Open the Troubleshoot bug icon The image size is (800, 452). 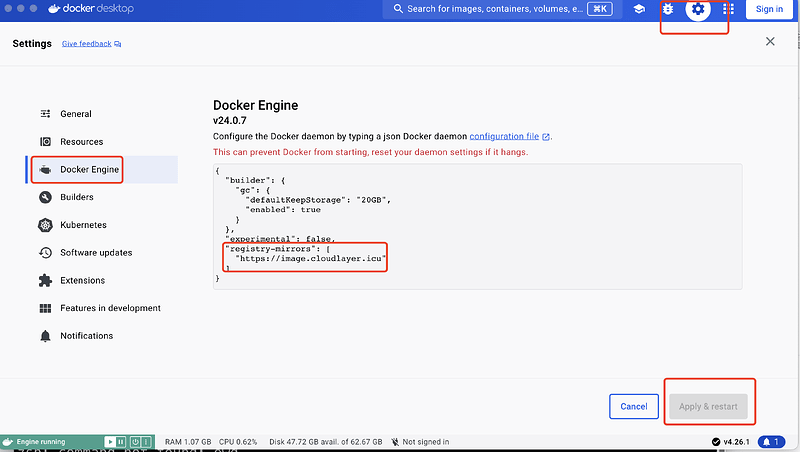(x=668, y=9)
